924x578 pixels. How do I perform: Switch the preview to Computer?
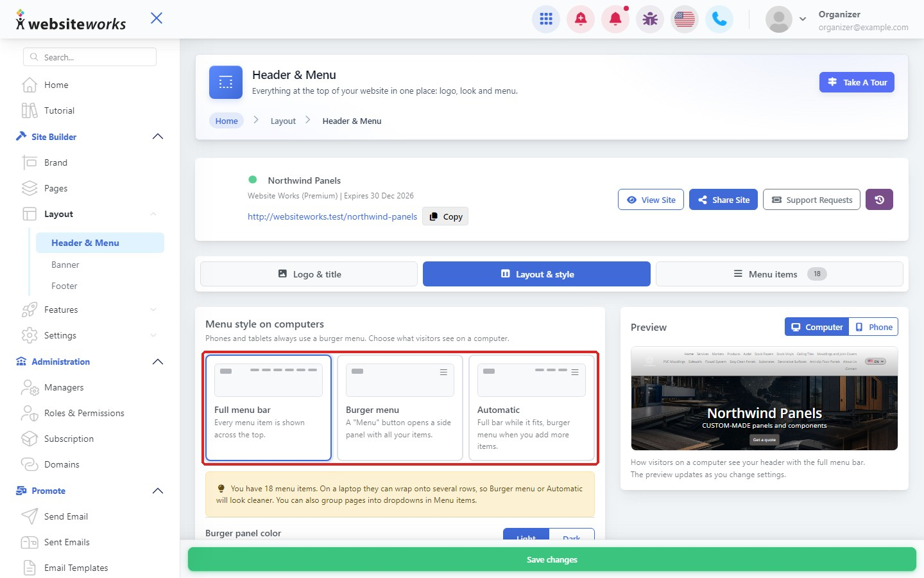pos(817,327)
